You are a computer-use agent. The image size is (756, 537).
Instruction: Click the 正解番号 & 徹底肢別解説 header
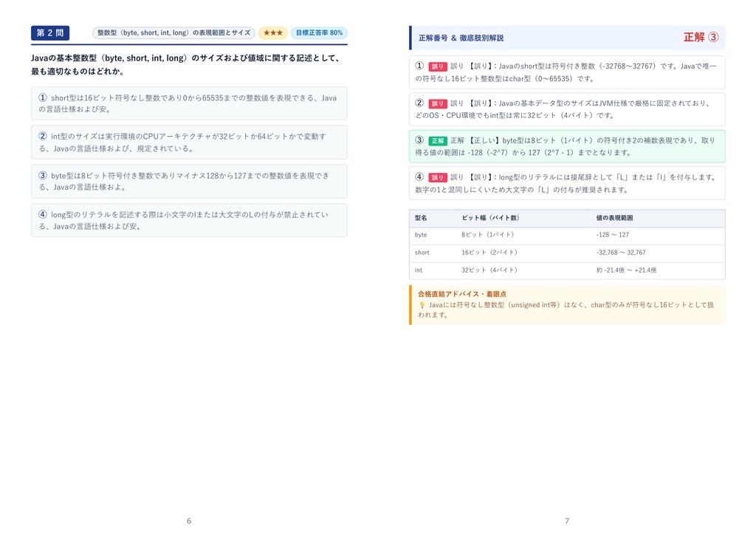(x=461, y=38)
